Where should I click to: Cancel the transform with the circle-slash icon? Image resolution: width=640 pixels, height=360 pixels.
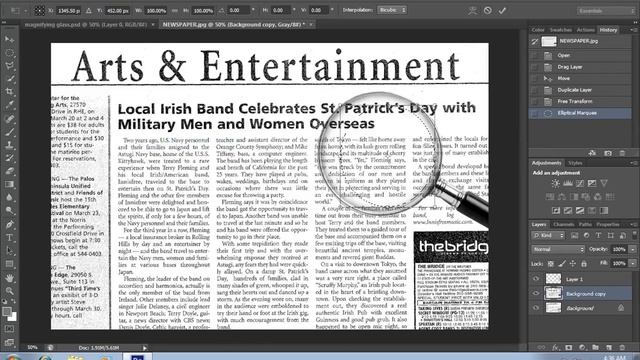(x=487, y=11)
